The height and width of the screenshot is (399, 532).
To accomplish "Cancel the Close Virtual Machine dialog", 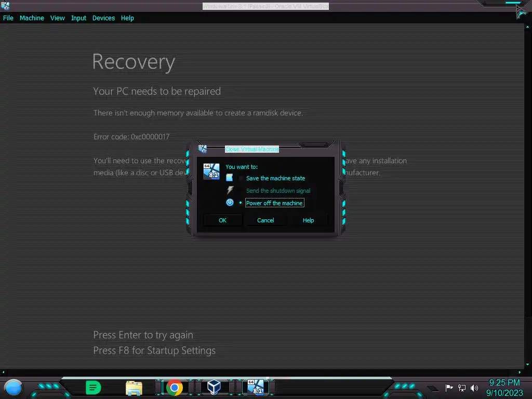I will pyautogui.click(x=265, y=220).
